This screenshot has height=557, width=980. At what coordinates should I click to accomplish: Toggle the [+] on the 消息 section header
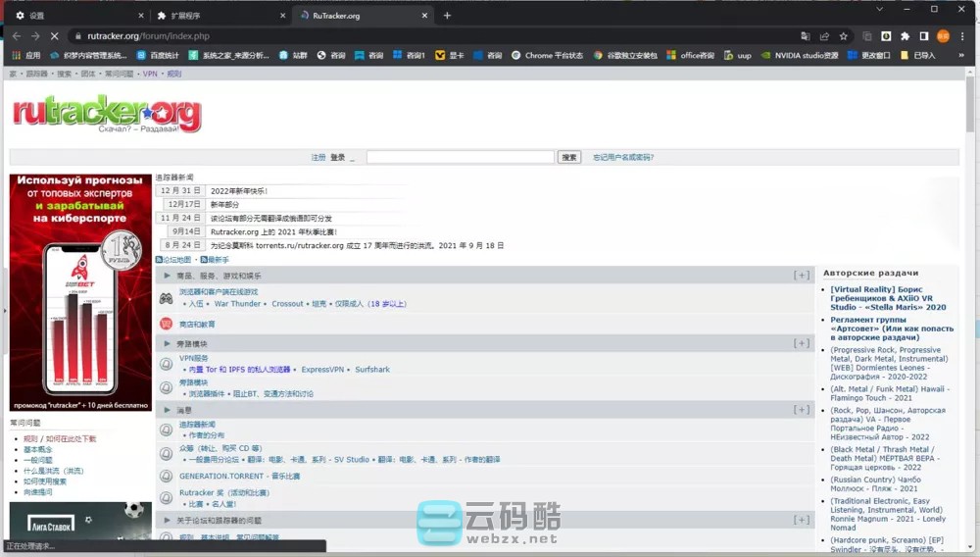coord(802,410)
